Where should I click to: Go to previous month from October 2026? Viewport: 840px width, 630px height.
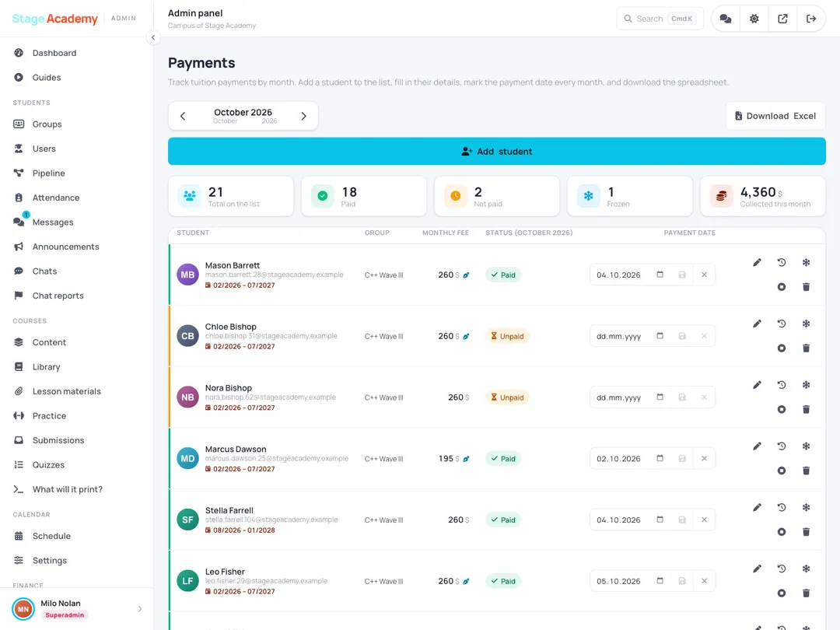(x=183, y=116)
